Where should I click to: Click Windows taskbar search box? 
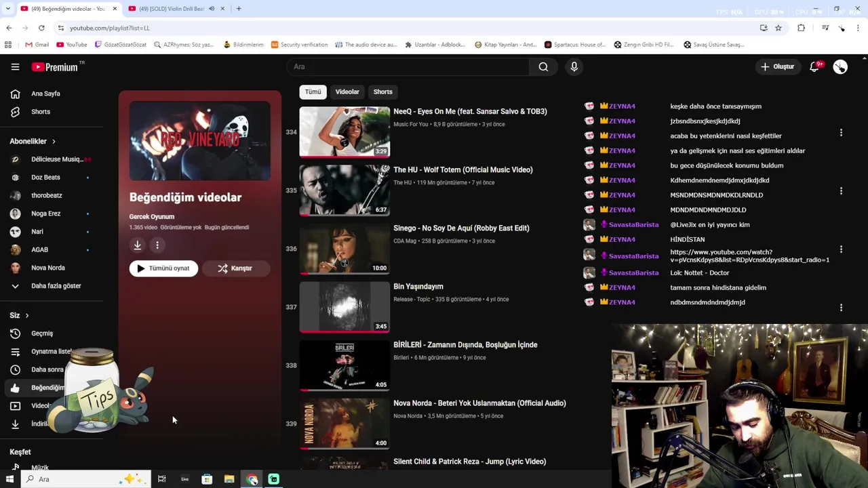click(85, 479)
